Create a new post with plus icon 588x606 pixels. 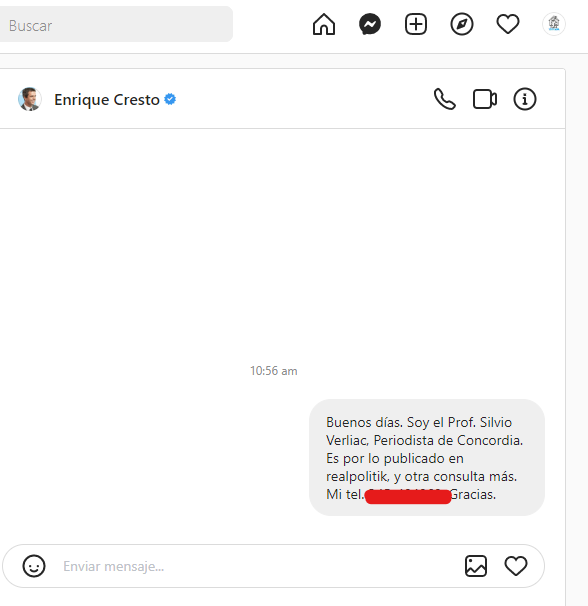tap(416, 24)
